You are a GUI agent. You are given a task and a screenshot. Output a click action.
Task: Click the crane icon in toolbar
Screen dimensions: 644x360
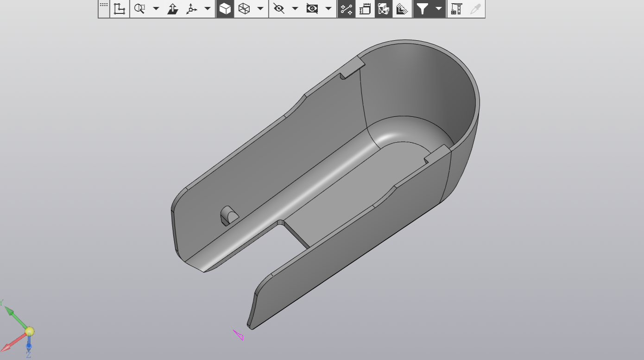pos(457,9)
